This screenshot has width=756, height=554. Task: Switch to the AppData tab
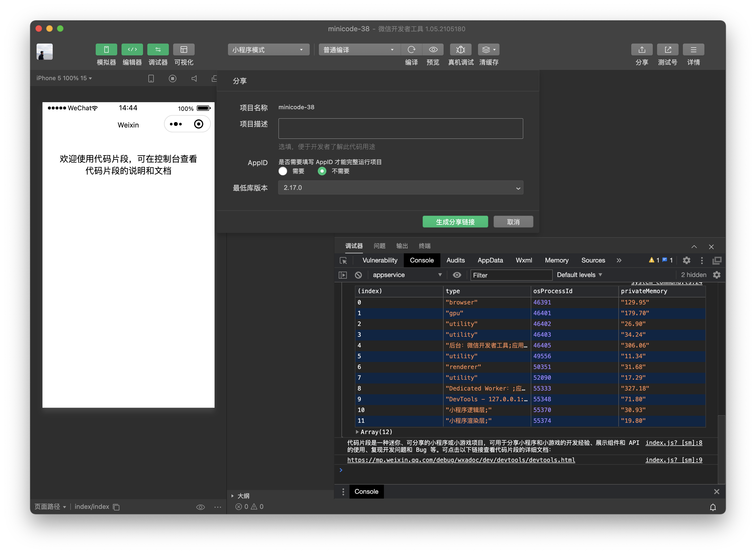point(490,260)
